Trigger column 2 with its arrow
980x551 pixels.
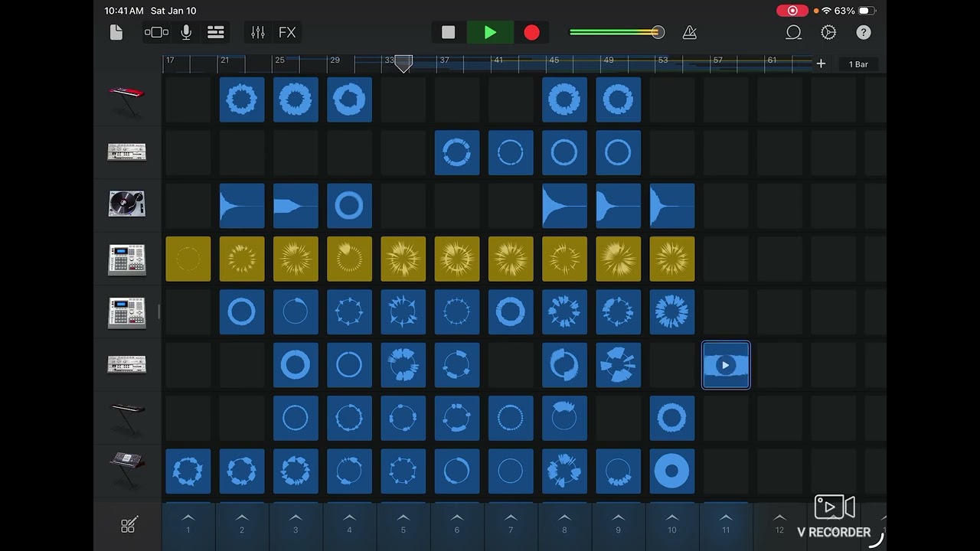point(242,524)
